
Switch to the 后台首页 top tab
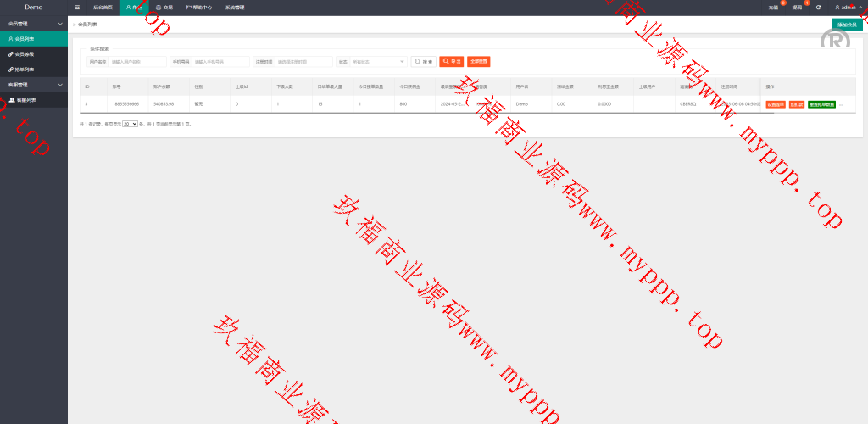(x=103, y=7)
